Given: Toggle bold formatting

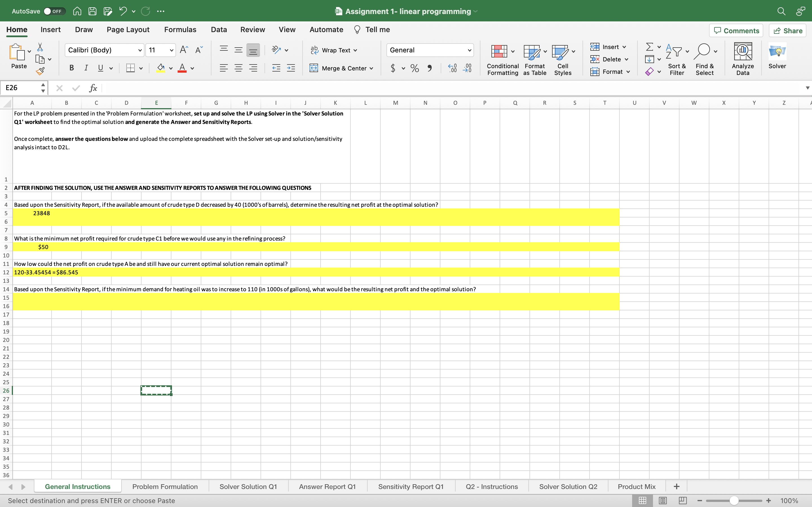Looking at the screenshot, I should (71, 68).
